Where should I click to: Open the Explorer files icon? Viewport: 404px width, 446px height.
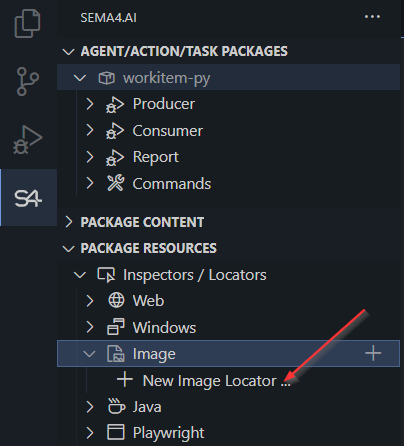(x=27, y=23)
